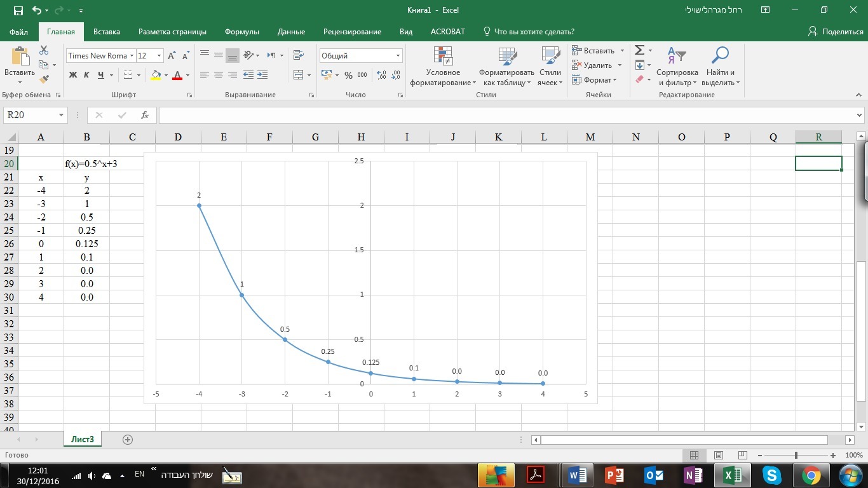Image resolution: width=868 pixels, height=488 pixels.
Task: Select the Format Painter brush icon
Action: 44,79
